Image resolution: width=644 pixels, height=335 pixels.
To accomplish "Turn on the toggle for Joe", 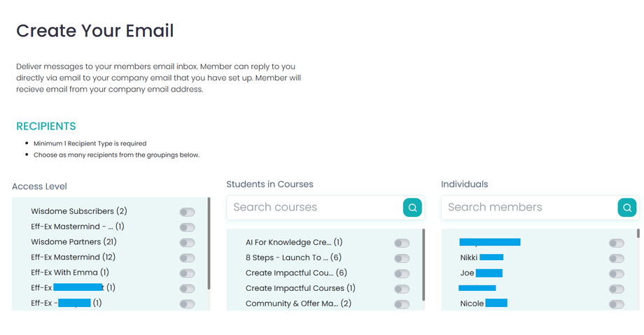I will (616, 274).
